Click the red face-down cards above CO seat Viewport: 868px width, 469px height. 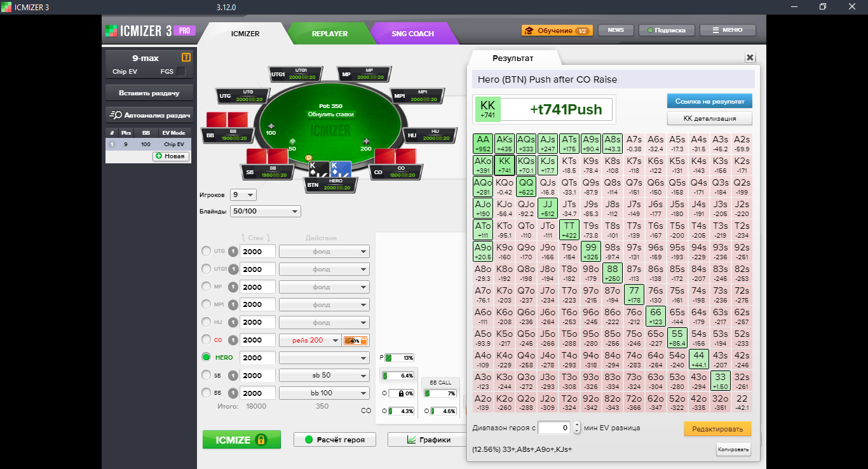point(395,156)
